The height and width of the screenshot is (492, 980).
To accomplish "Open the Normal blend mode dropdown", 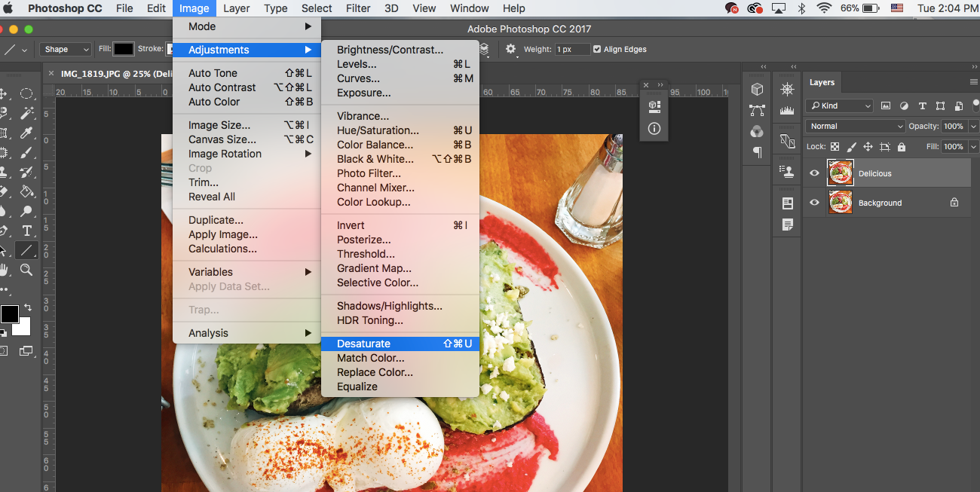I will pos(856,127).
